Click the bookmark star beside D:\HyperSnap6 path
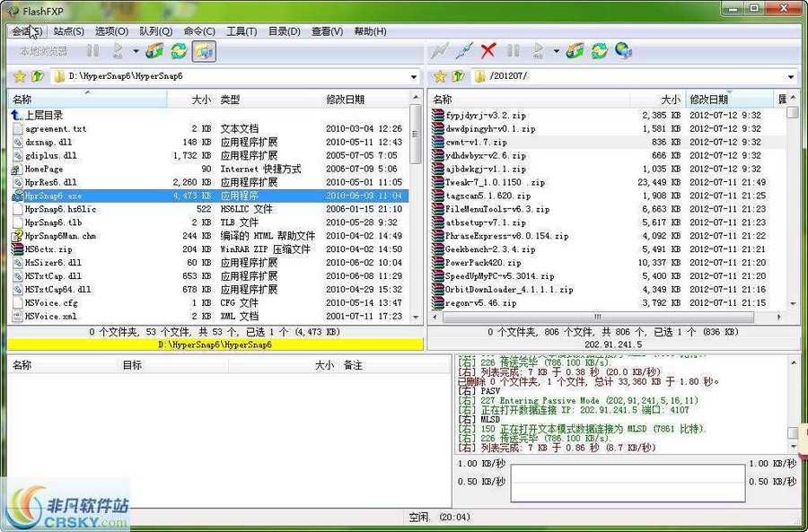808x532 pixels. 20,77
